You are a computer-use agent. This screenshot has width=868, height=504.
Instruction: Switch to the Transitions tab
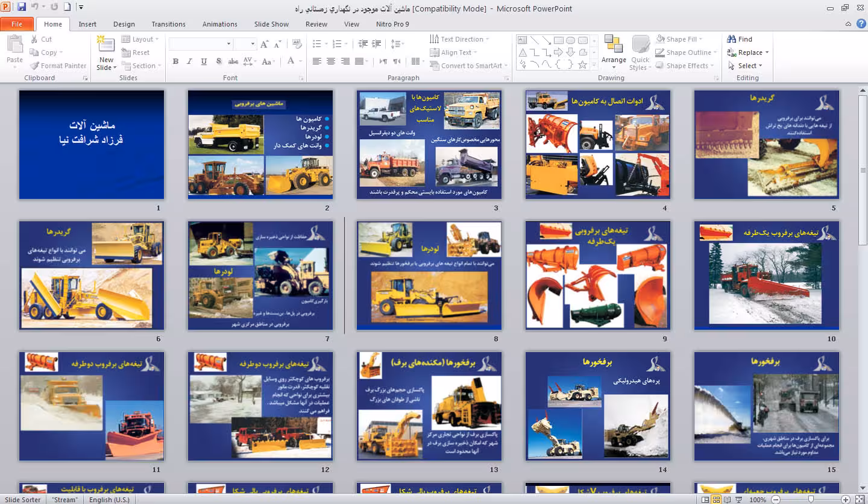coord(169,24)
